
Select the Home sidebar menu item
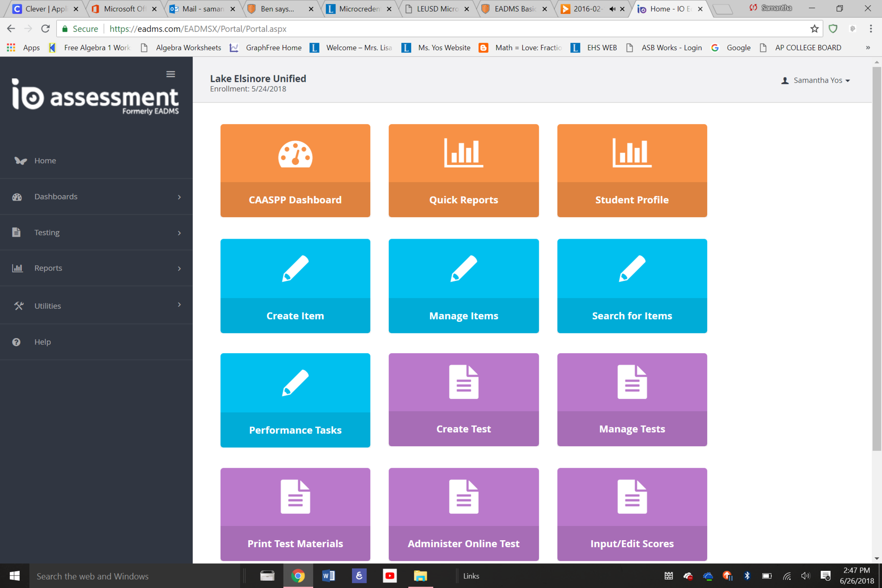point(45,161)
